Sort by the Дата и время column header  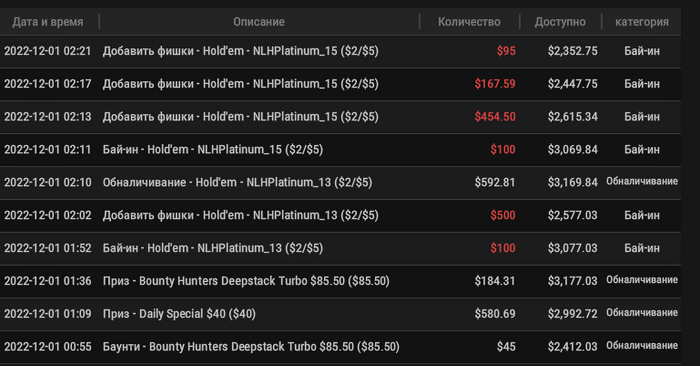(48, 22)
